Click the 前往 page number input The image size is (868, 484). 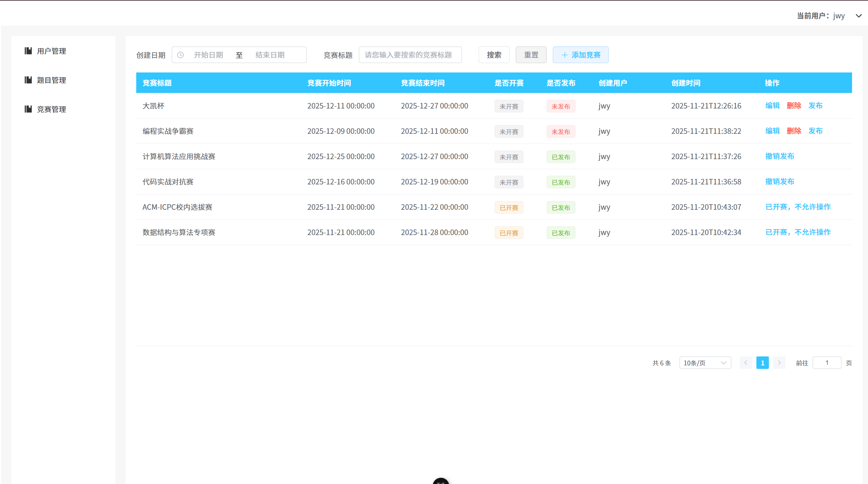tap(827, 363)
